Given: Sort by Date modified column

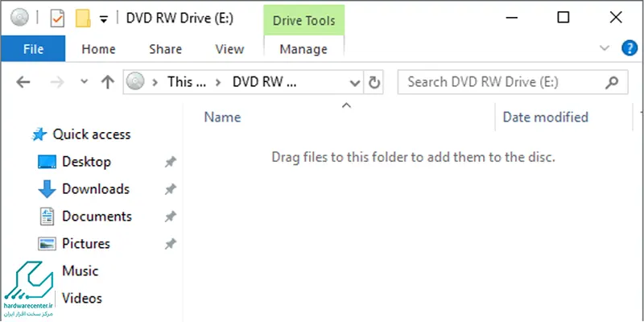Looking at the screenshot, I should pyautogui.click(x=545, y=117).
